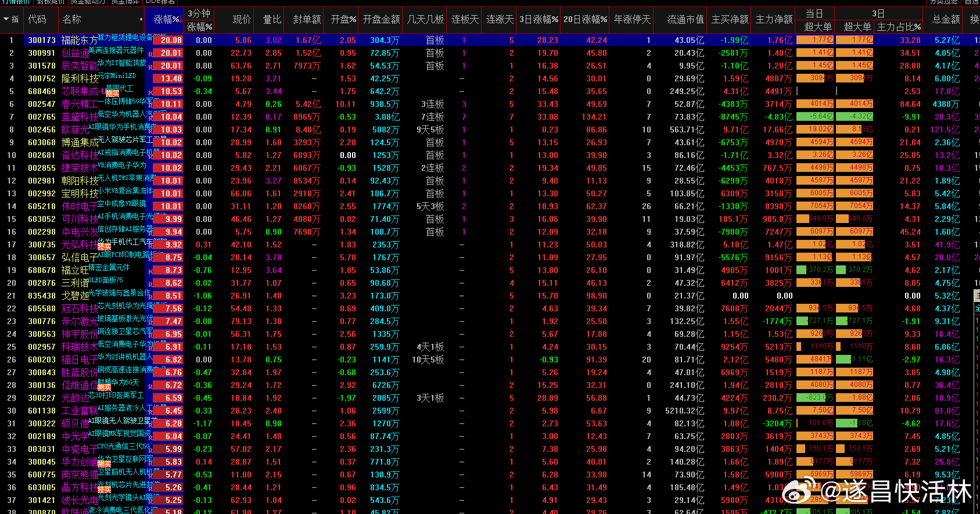This screenshot has width=980, height=514.
Task: Select stock code 300173 in row 1
Action: tap(42, 40)
